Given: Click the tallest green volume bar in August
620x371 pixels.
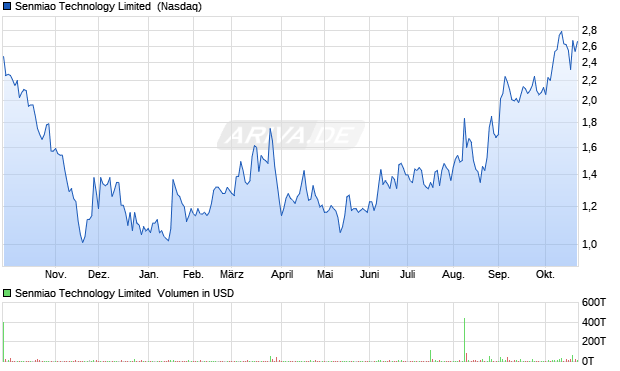Looking at the screenshot, I should click(x=465, y=340).
